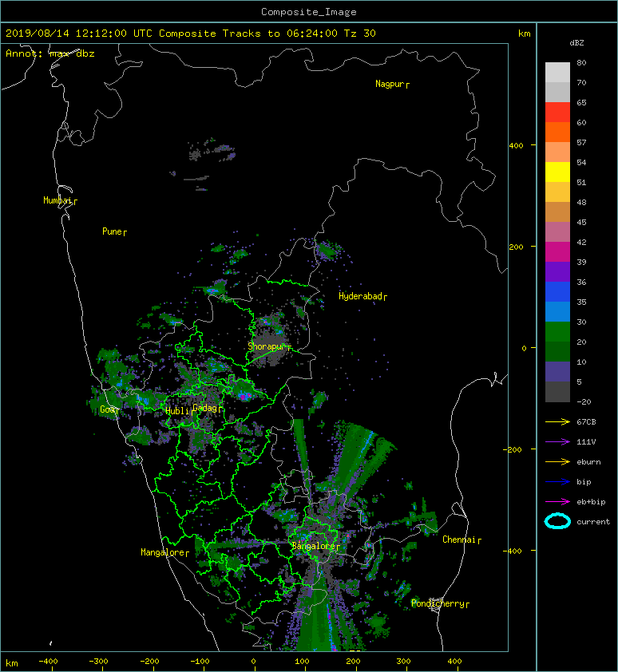Click the yellow 67CB track arrow icon

click(x=557, y=422)
